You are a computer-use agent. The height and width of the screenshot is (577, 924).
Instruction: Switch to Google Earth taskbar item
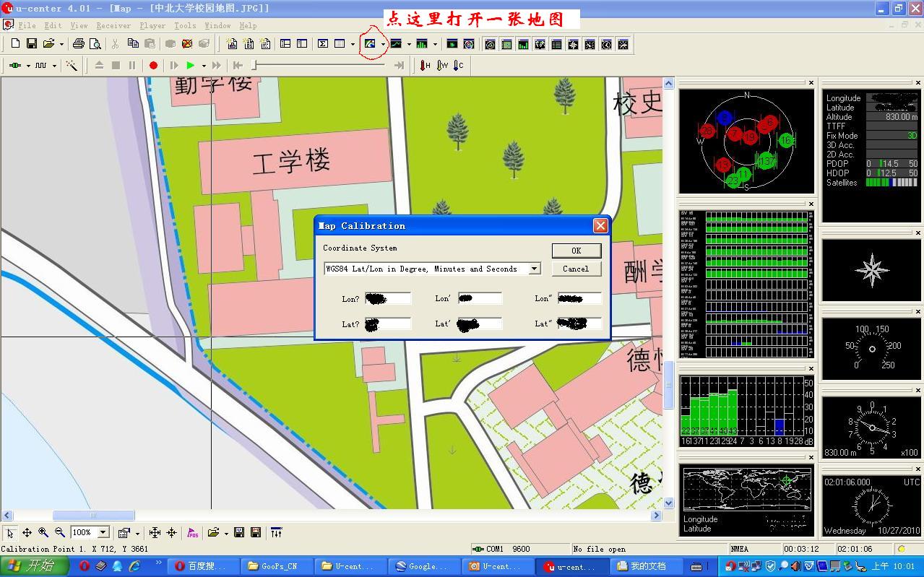425,566
